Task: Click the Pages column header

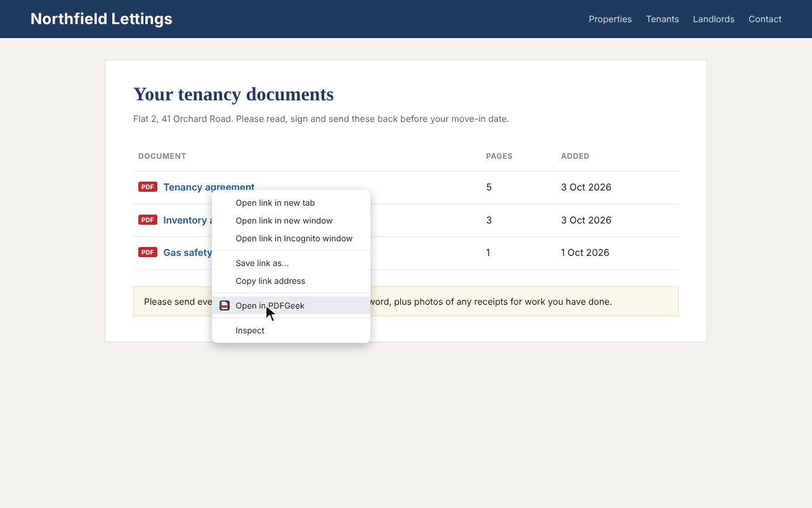Action: [x=499, y=156]
